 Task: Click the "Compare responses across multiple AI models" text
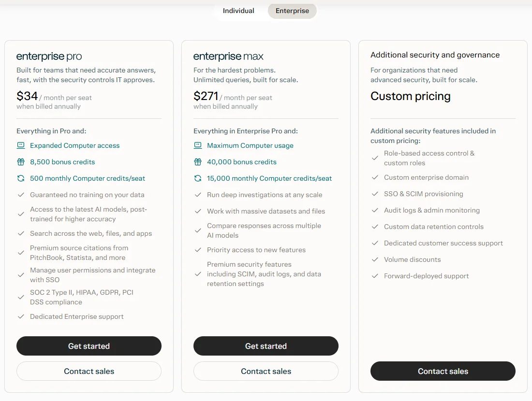pos(264,230)
